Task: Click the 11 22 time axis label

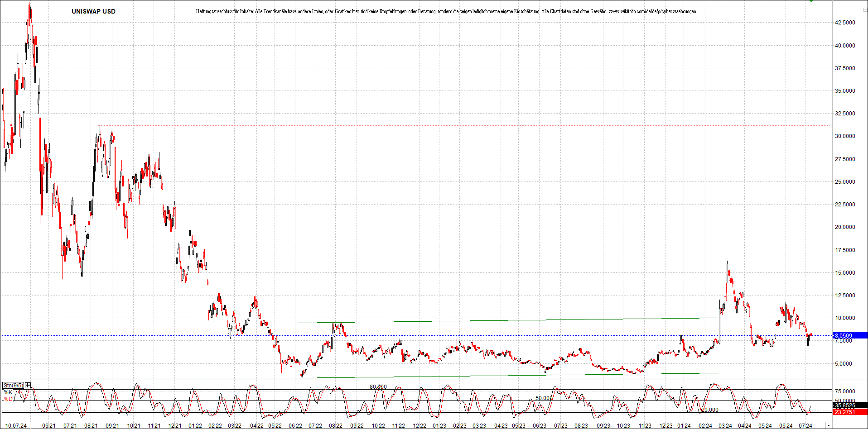Action: [x=398, y=426]
